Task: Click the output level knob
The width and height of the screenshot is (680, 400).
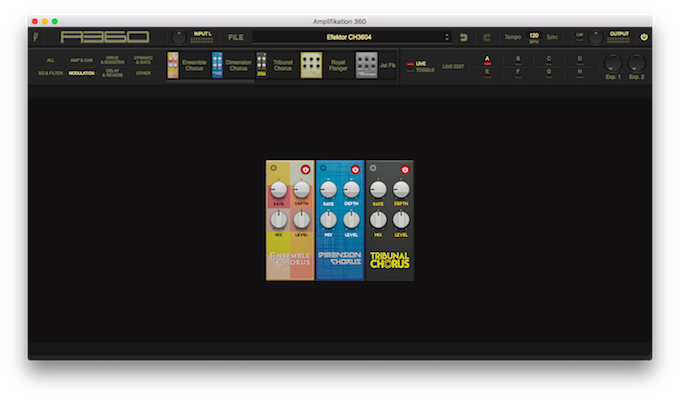Action: pos(595,37)
